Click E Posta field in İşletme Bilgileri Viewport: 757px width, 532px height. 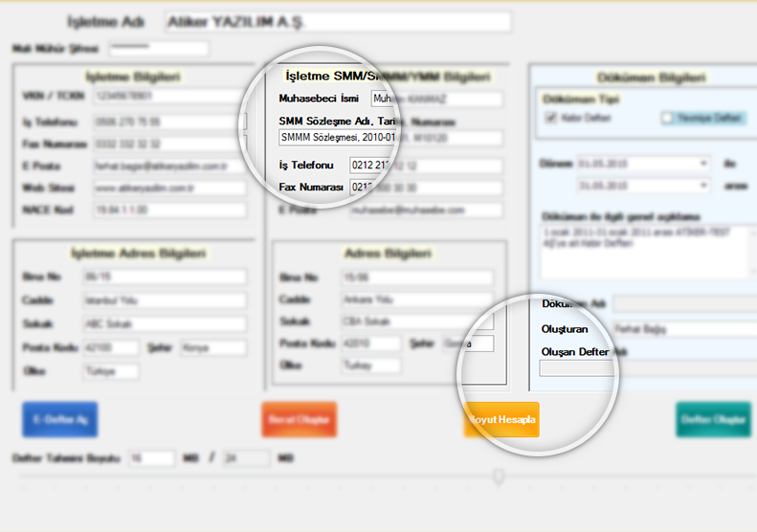pyautogui.click(x=169, y=166)
